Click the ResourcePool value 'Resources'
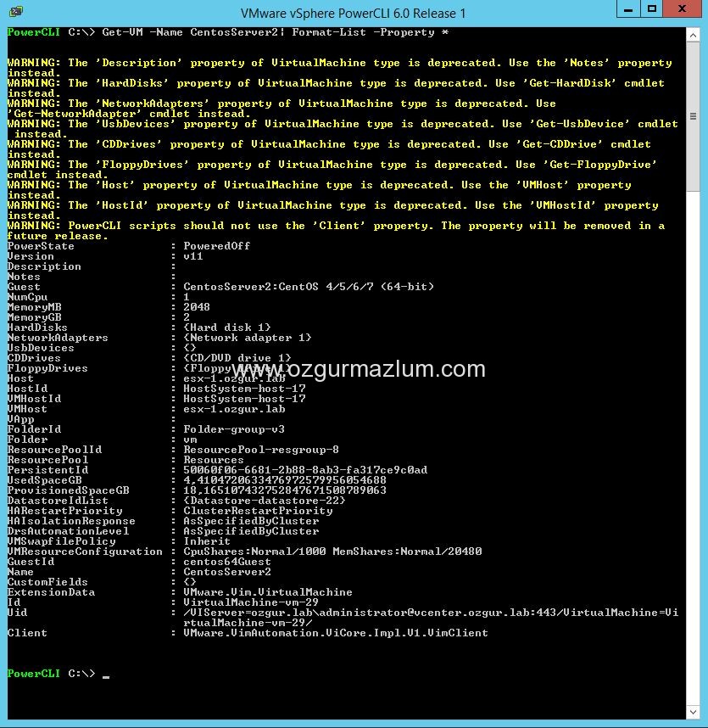 tap(214, 460)
